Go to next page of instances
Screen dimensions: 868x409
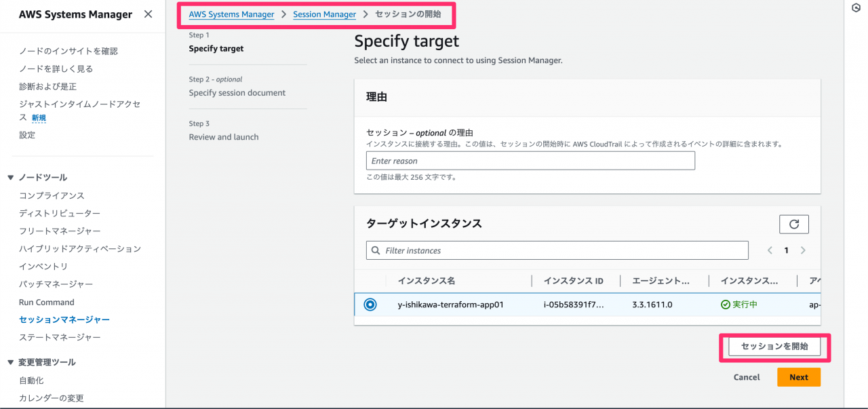pos(803,250)
